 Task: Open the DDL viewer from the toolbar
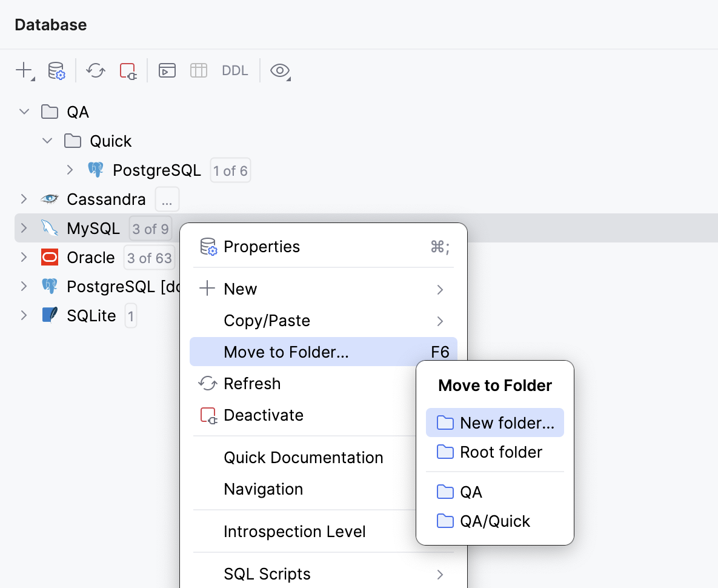[234, 70]
